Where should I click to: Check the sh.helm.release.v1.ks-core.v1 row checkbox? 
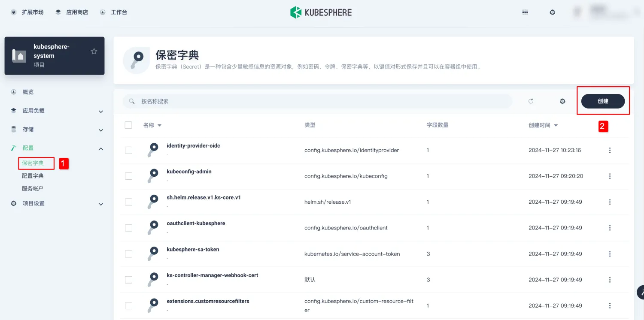(128, 202)
